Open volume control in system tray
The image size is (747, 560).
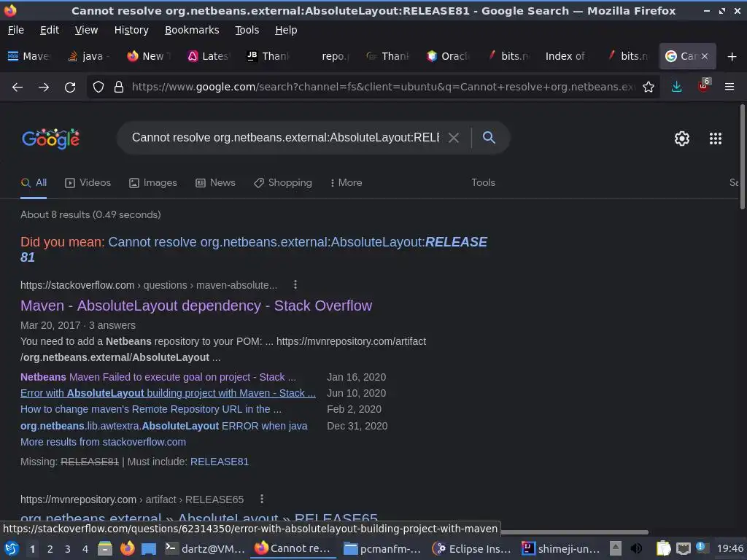636,549
